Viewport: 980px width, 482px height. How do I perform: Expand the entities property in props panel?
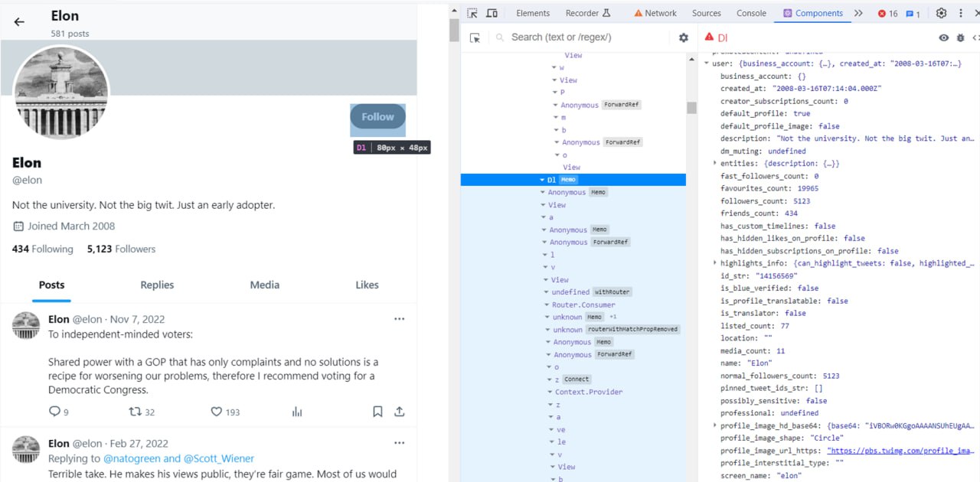(x=715, y=164)
